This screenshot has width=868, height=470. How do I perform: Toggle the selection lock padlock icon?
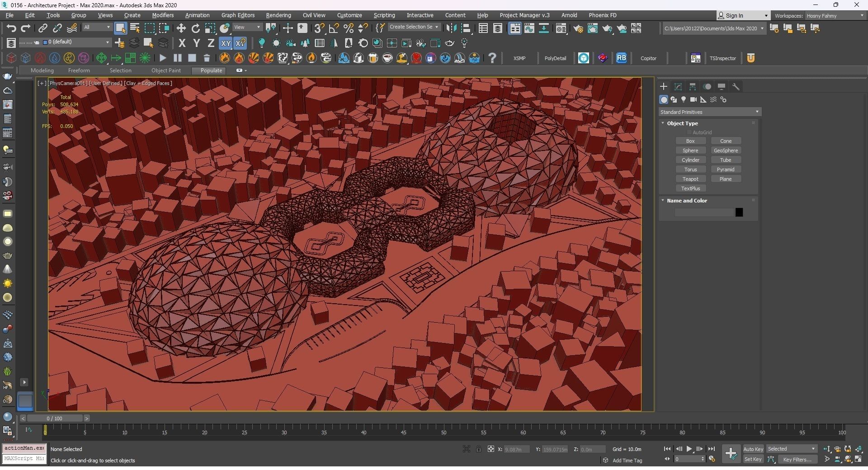point(478,449)
